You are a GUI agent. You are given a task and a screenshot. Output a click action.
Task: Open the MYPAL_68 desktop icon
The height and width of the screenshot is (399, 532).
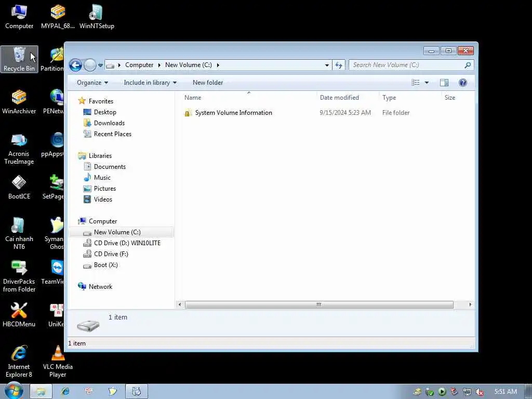click(58, 16)
